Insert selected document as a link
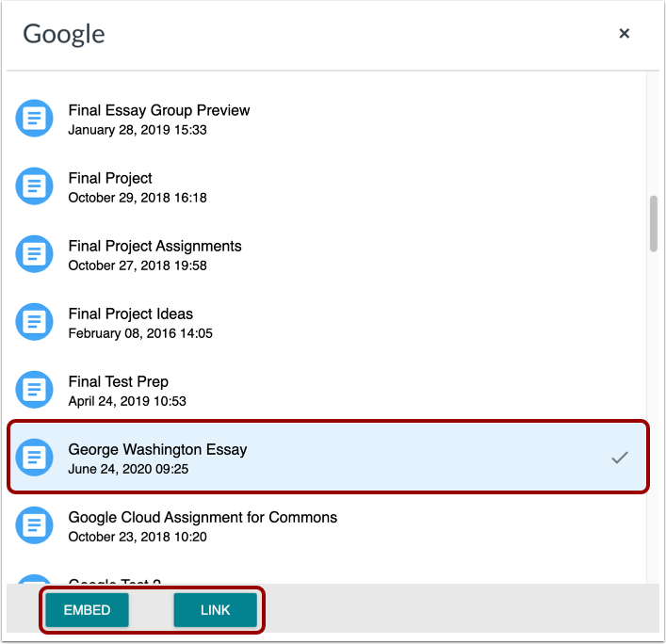 (216, 610)
